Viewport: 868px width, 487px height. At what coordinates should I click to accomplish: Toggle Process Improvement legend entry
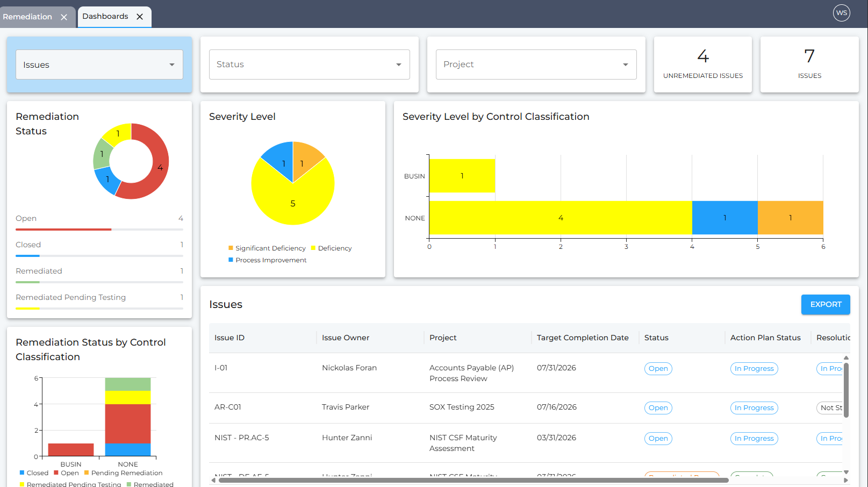click(x=267, y=260)
